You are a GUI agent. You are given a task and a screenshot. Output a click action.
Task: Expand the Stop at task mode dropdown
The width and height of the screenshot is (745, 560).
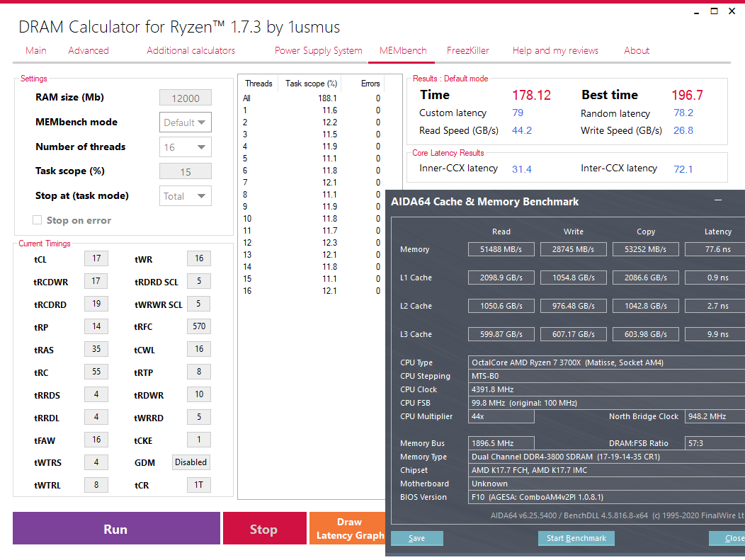tap(186, 195)
